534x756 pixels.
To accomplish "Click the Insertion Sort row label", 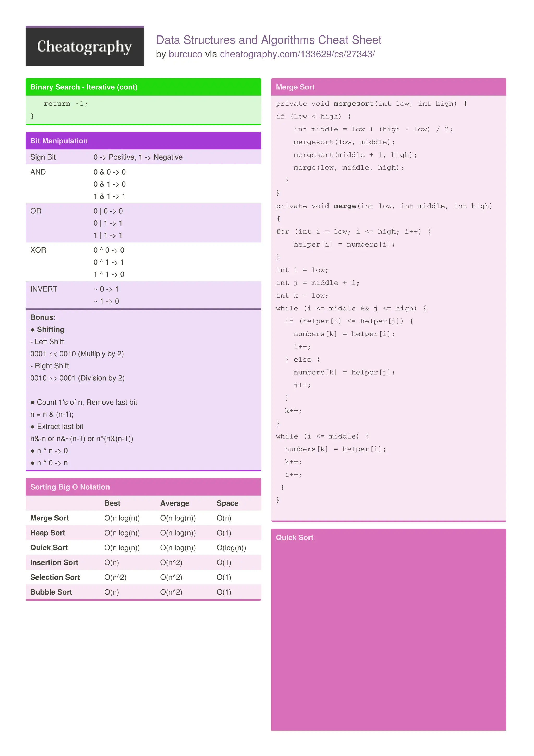I will coord(54,562).
